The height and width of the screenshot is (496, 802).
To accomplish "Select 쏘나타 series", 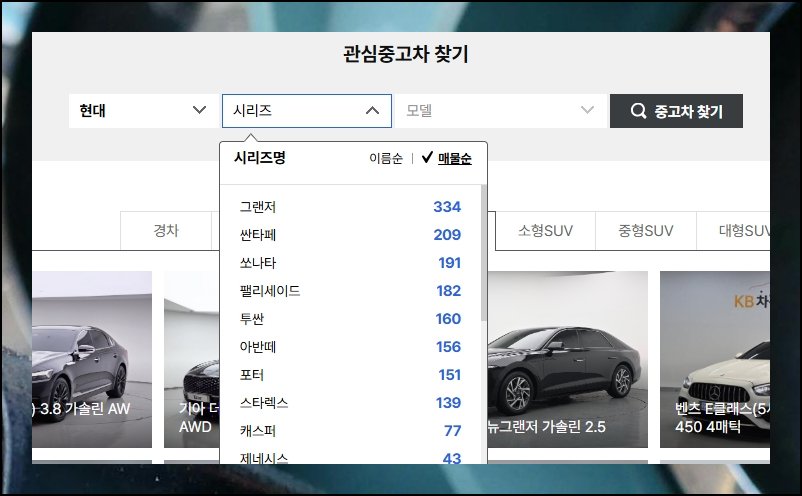I will click(350, 263).
